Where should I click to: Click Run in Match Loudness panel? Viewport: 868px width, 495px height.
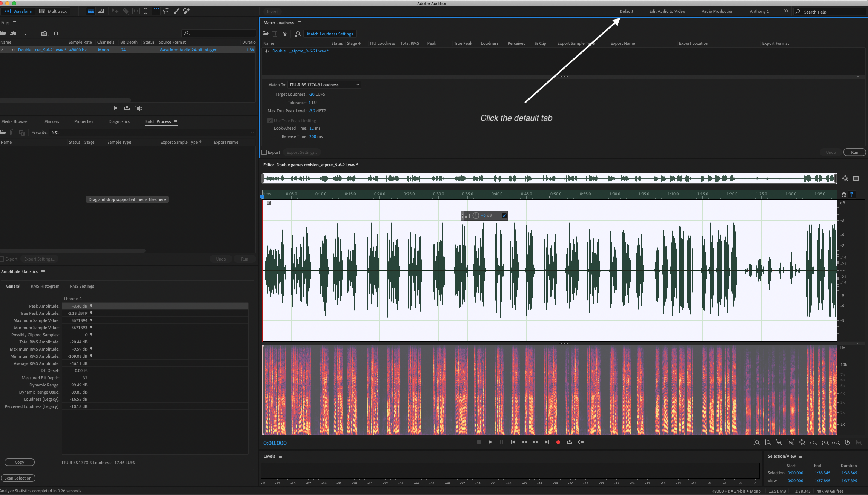854,152
